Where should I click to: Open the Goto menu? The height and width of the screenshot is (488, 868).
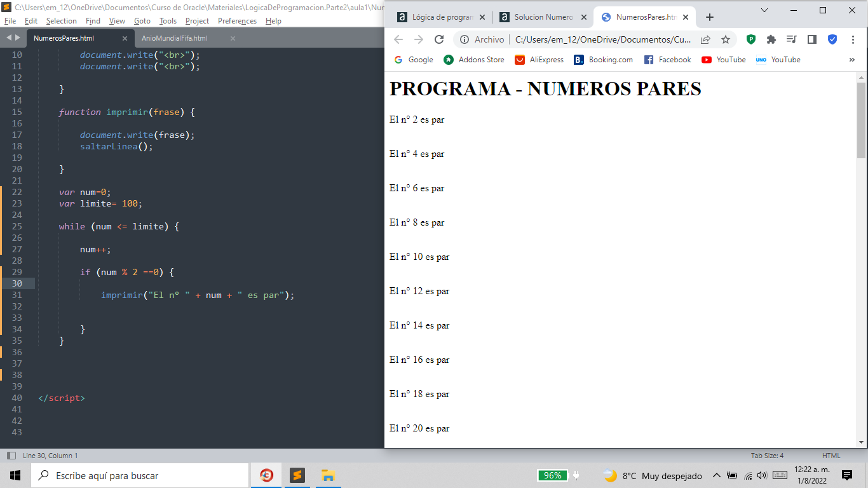[x=142, y=21]
